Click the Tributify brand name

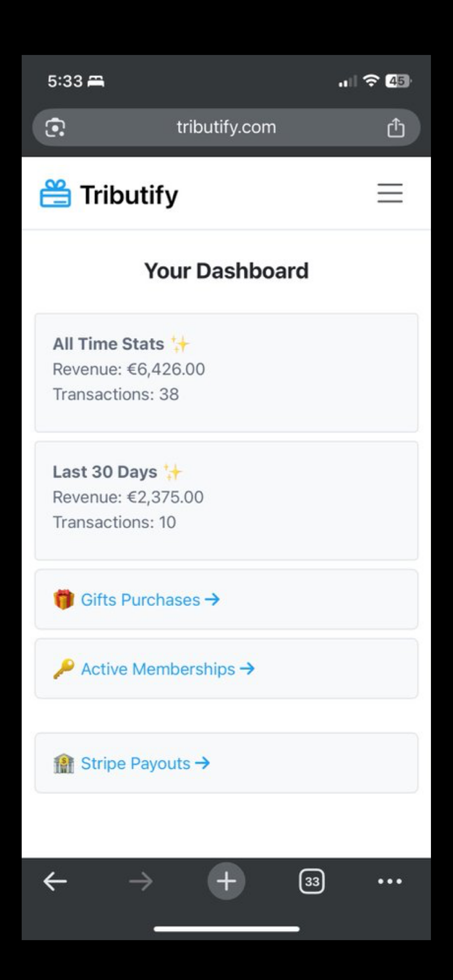point(129,195)
